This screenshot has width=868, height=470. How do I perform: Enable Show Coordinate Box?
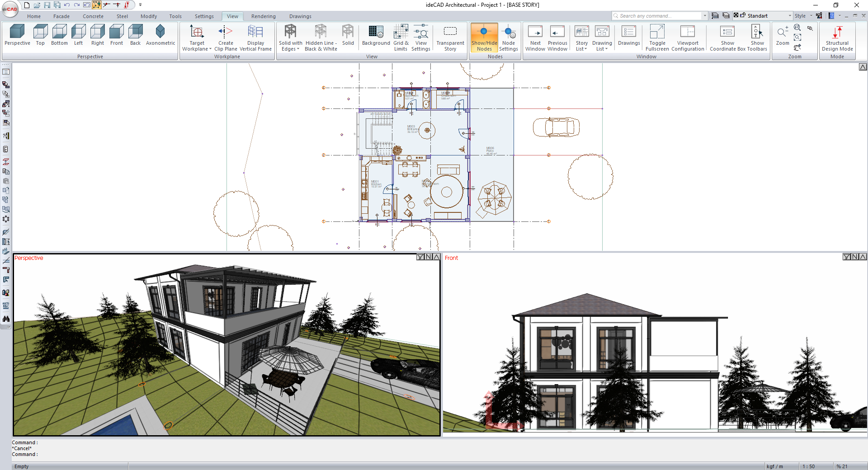coord(727,38)
